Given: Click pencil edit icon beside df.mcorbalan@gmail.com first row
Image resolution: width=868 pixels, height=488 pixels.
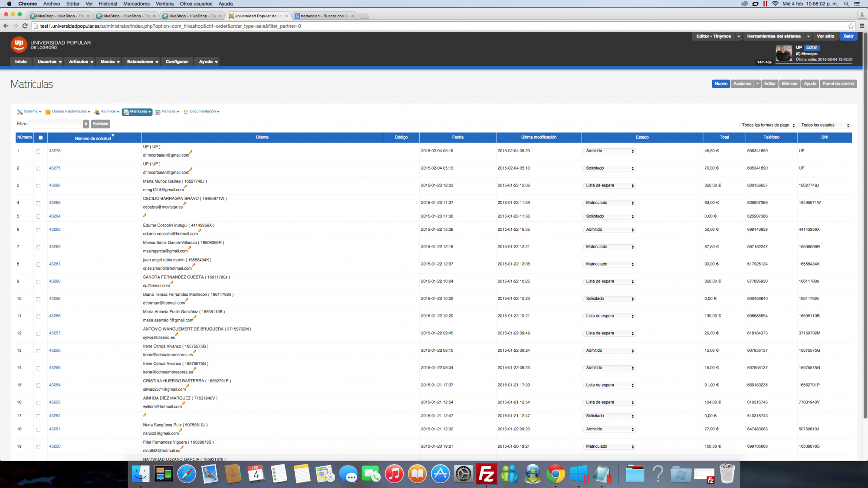Looking at the screenshot, I should (x=191, y=152).
